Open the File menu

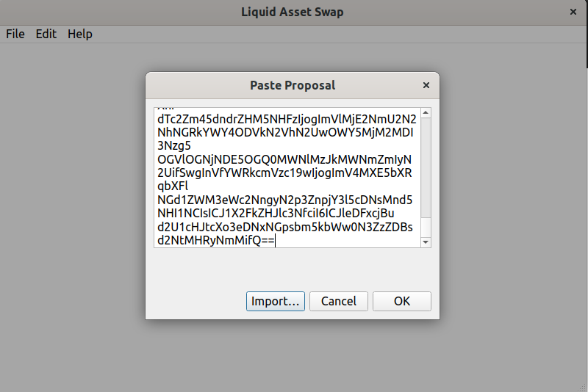[15, 34]
